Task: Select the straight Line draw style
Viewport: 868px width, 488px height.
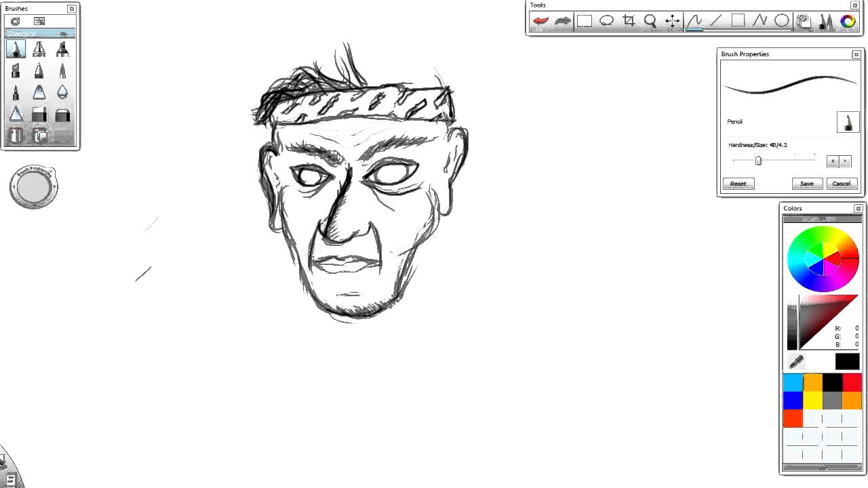Action: coord(716,21)
